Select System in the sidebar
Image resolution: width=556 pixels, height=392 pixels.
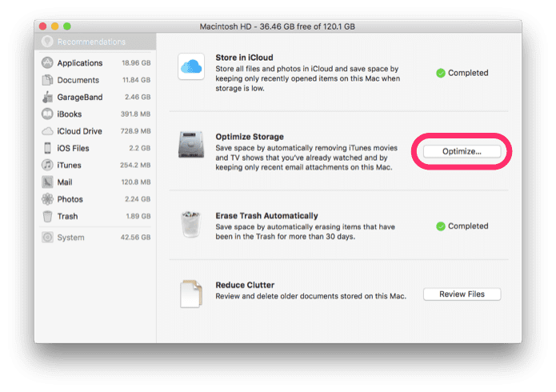[96, 237]
